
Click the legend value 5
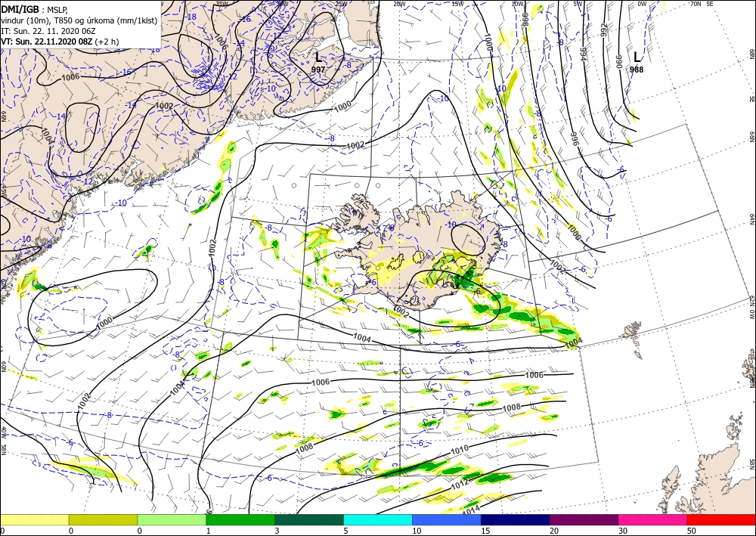(345, 531)
